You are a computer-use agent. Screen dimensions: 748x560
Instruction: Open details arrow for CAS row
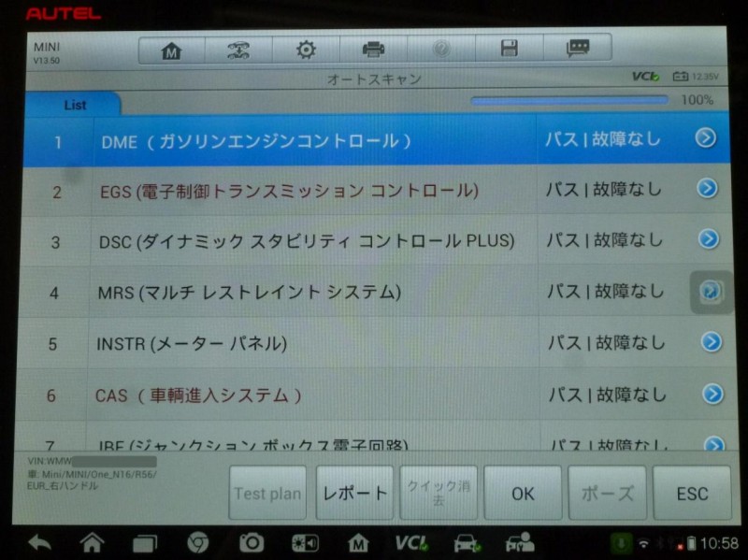point(712,394)
